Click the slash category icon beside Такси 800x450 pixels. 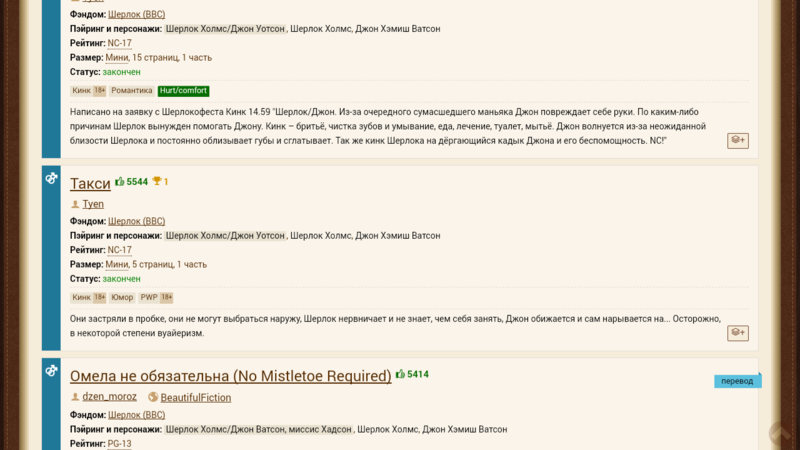point(51,178)
